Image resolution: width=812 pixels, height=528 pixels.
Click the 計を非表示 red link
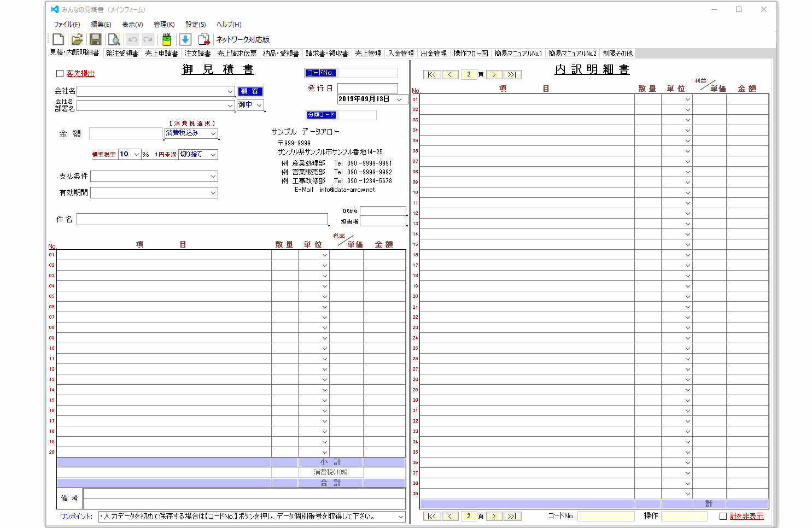[x=746, y=516]
